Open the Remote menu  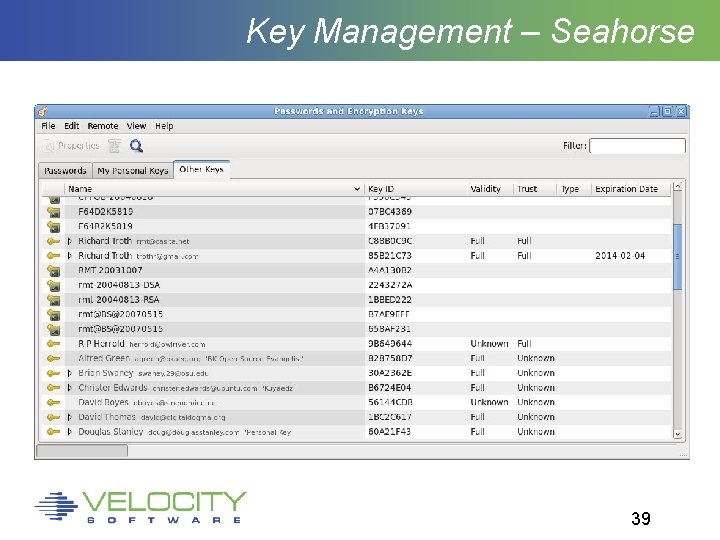pos(103,126)
